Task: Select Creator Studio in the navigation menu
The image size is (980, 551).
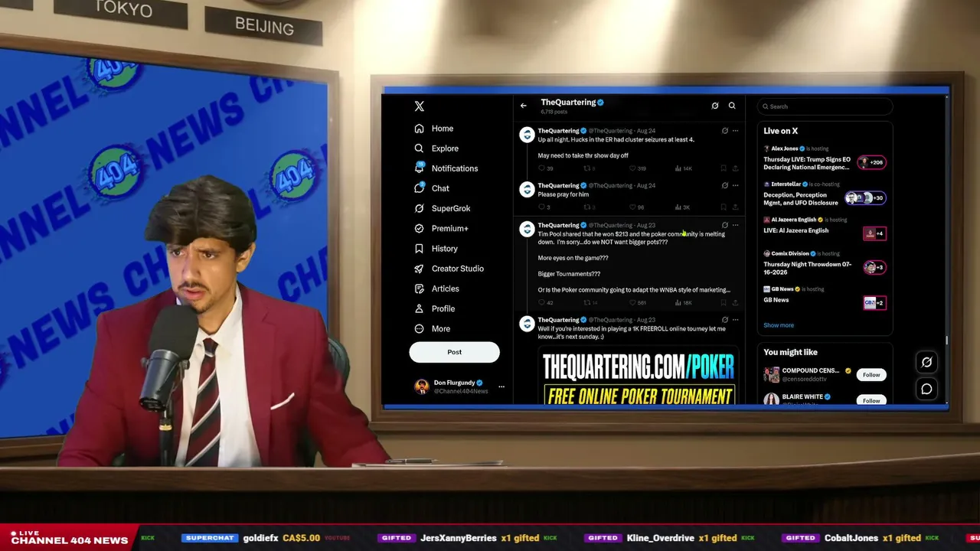Action: point(458,269)
